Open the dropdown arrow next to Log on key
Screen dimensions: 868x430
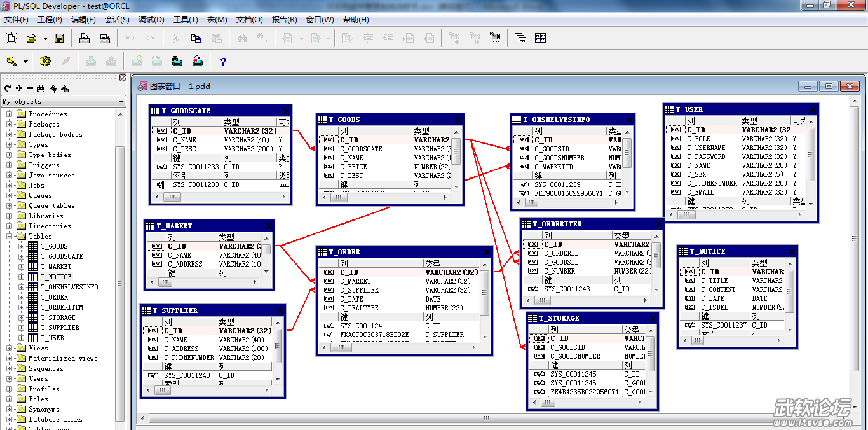pos(25,62)
